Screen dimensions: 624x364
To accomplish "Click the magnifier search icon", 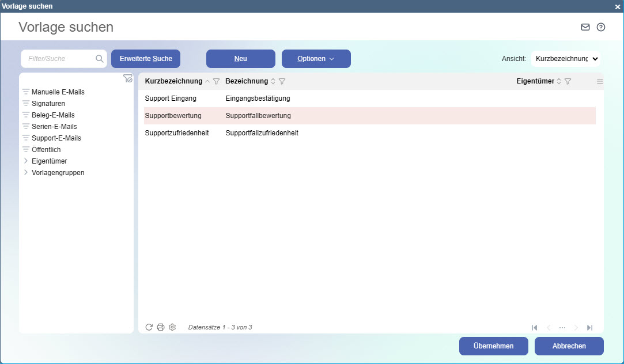I will pos(100,59).
